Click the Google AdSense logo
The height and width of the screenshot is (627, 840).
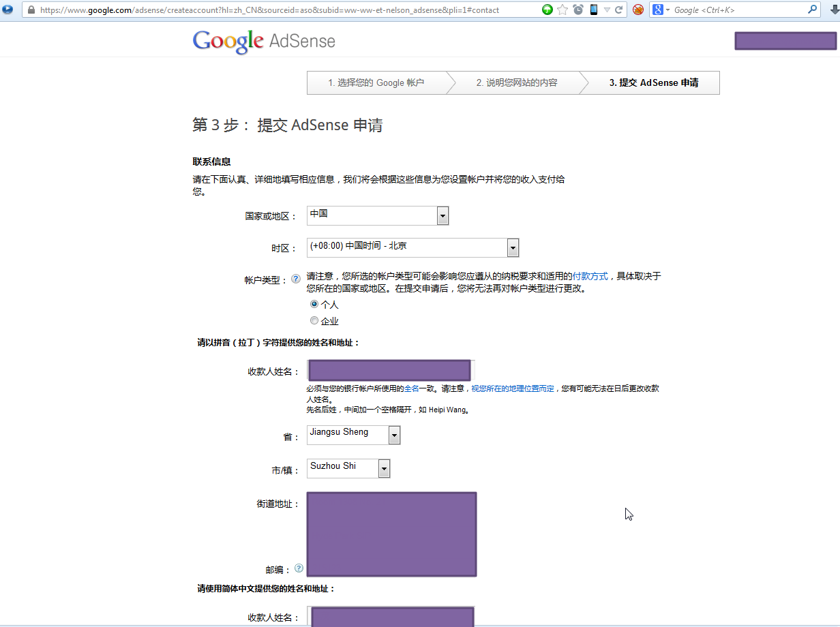pyautogui.click(x=264, y=42)
